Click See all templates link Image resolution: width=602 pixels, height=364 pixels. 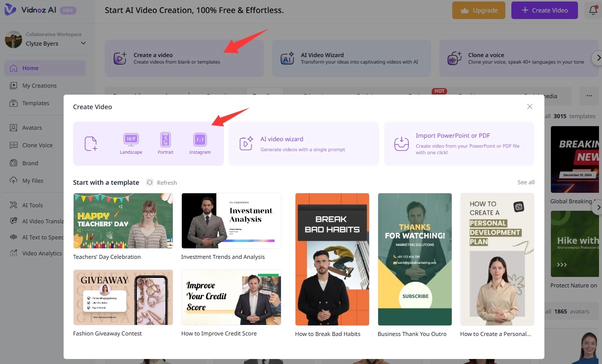[526, 182]
